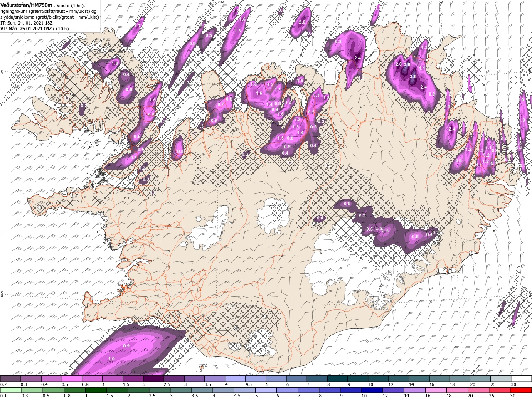Click the 2.8 snowfall value on the map

coord(399,64)
